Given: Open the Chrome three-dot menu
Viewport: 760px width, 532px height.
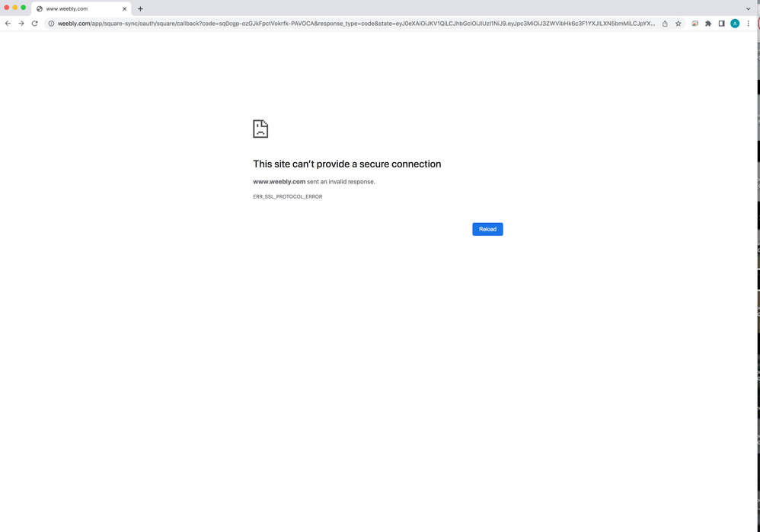Looking at the screenshot, I should [x=749, y=24].
